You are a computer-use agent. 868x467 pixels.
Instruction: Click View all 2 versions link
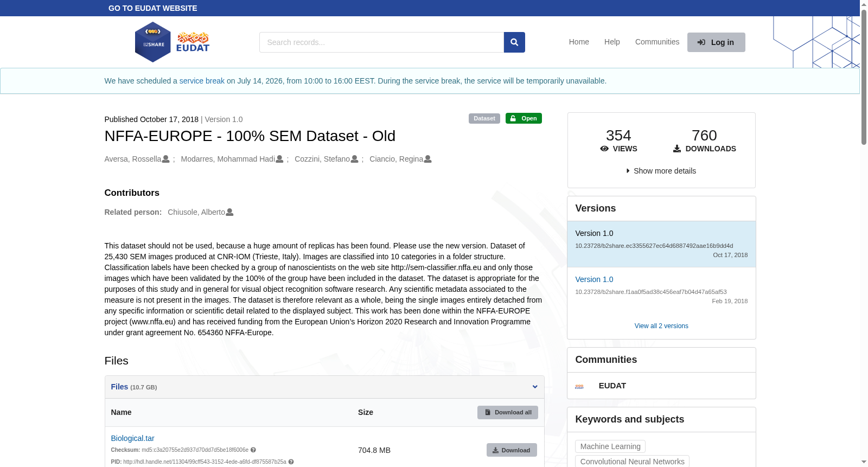[x=661, y=326]
